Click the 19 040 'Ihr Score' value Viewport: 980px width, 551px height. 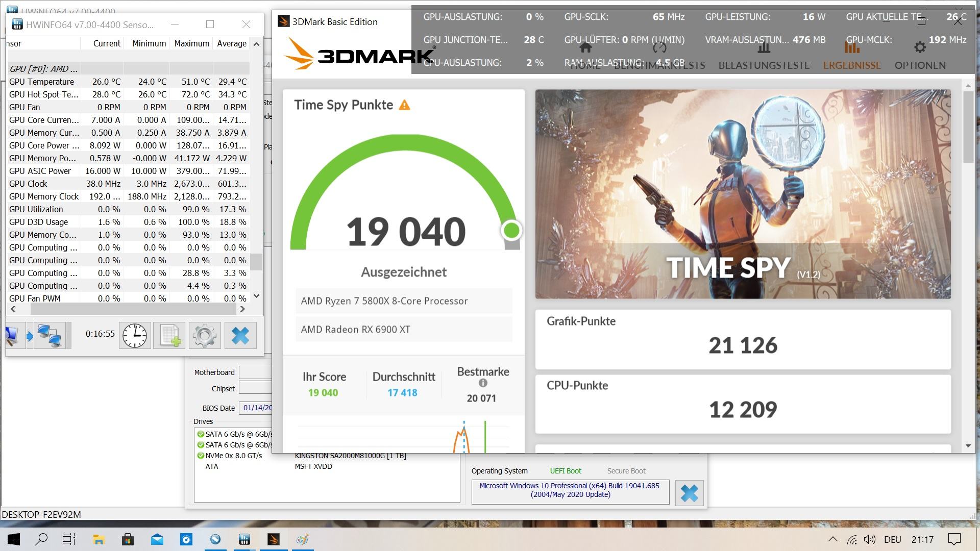pyautogui.click(x=323, y=393)
